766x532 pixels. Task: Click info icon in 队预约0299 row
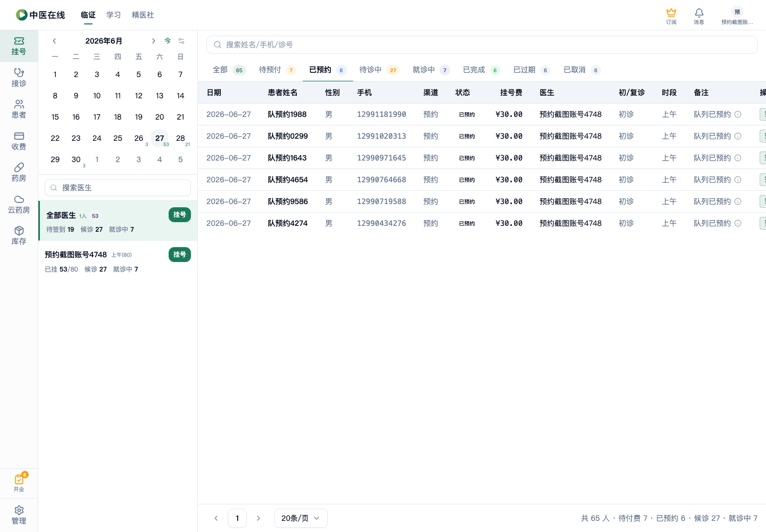pyautogui.click(x=738, y=136)
